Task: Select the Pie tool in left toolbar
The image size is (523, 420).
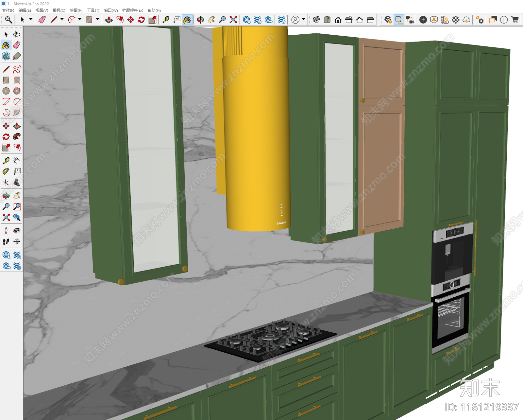Action: (x=17, y=113)
